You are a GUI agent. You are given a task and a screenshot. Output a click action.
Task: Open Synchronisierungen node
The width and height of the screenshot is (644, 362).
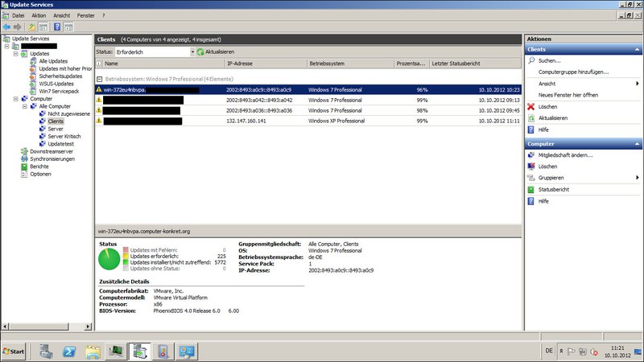(x=52, y=158)
